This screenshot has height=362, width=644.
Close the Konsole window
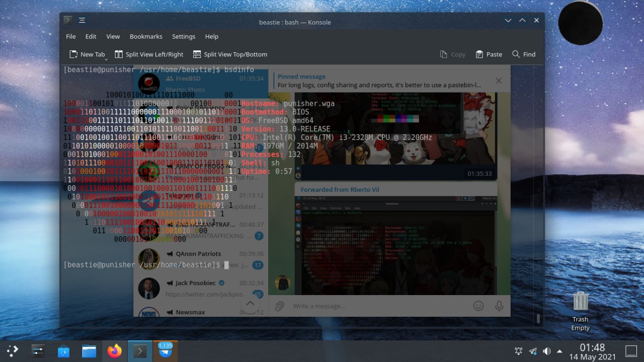[536, 20]
